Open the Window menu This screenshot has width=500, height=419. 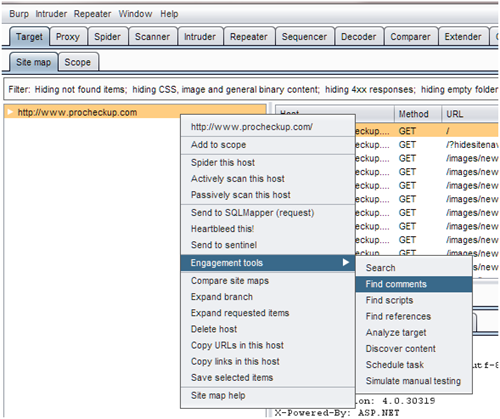(135, 14)
